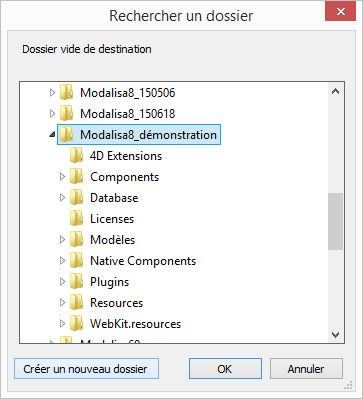Click the Modalisa8_150506 folder icon
363x399 pixels.
[x=67, y=93]
